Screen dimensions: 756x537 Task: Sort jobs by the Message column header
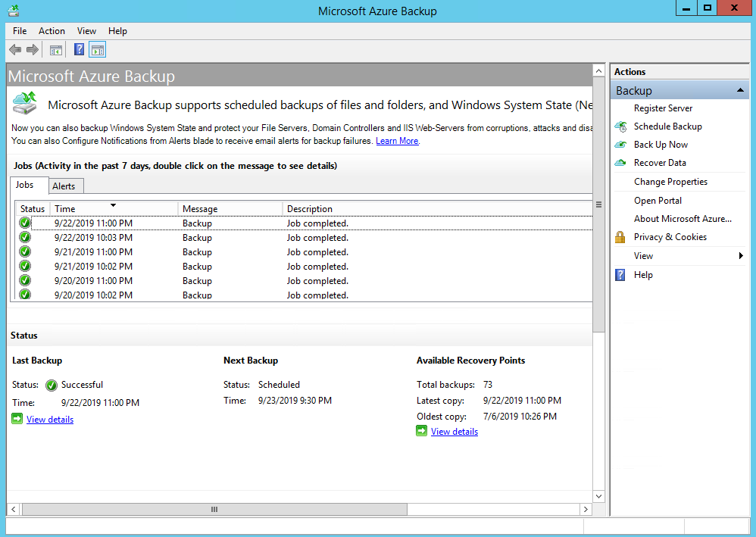click(230, 209)
